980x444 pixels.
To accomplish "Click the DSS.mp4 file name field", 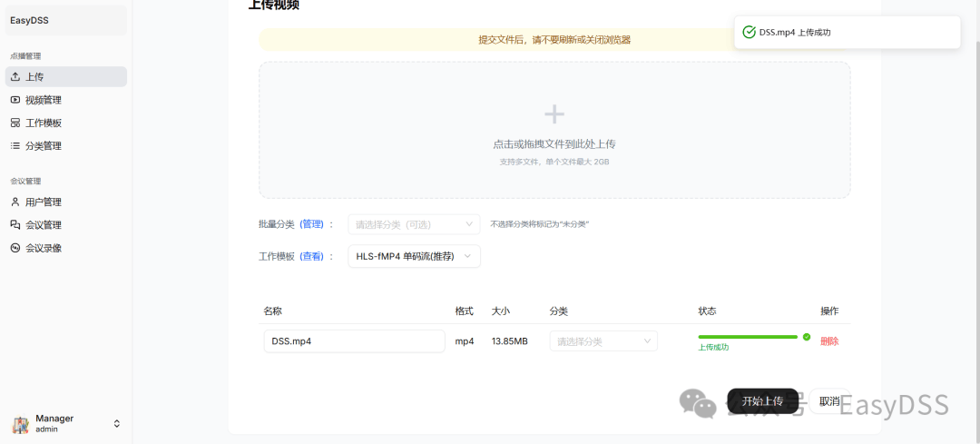I will 354,341.
